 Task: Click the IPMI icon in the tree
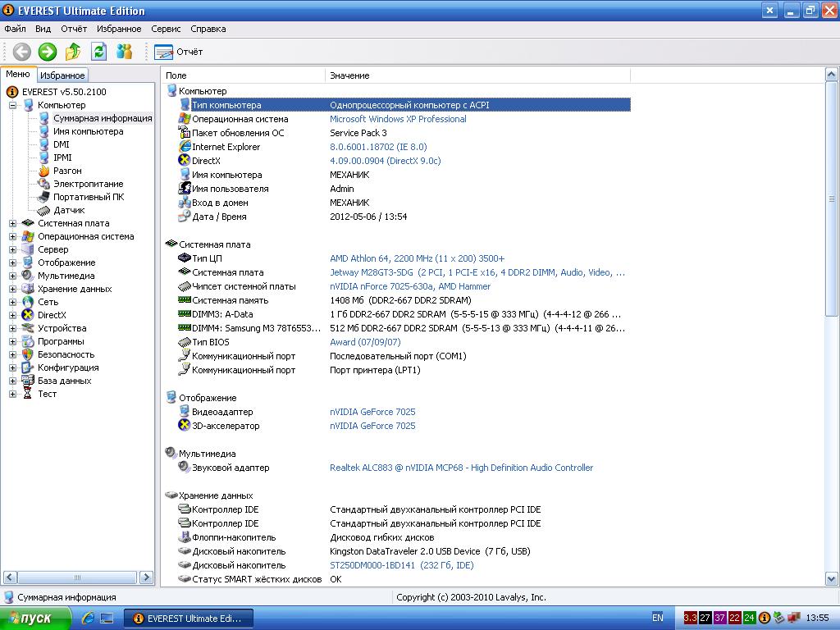44,157
